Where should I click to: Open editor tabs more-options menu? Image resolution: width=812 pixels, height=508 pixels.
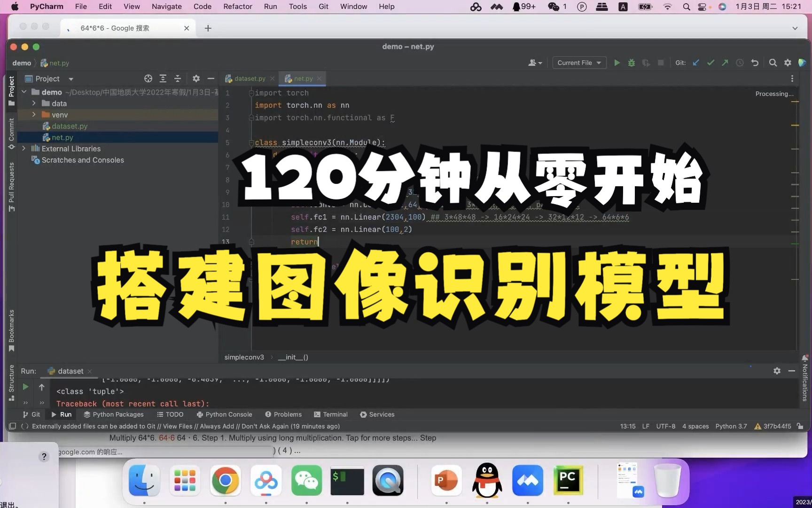(x=792, y=79)
